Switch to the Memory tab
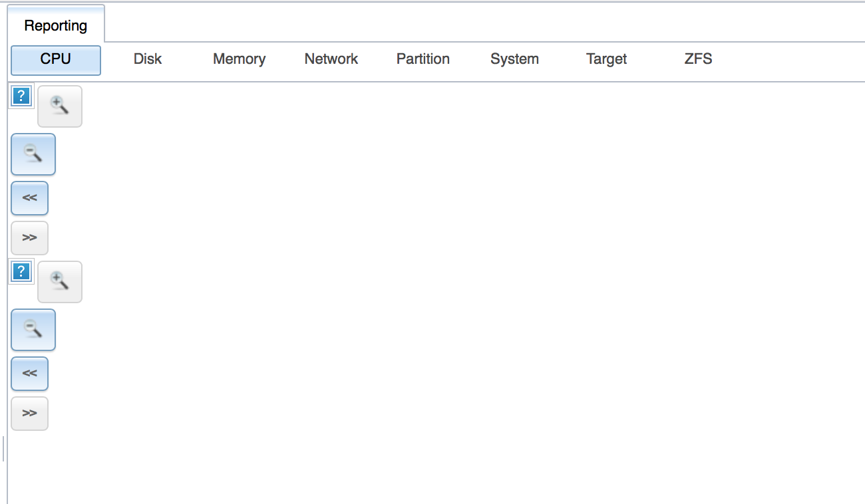 pos(240,59)
